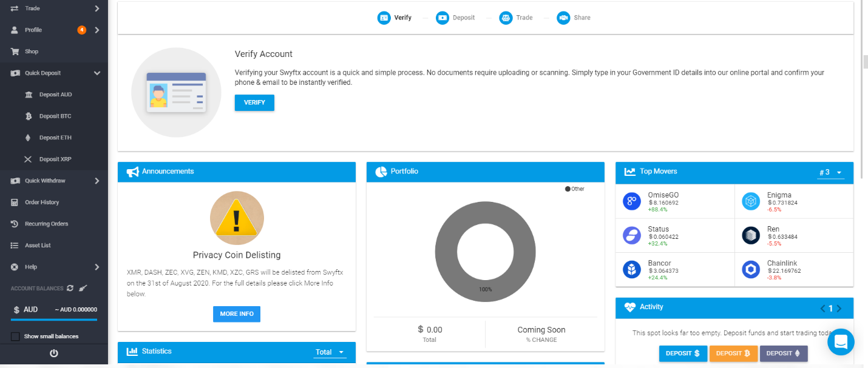This screenshot has width=868, height=368.
Task: Click the purple DEPOSIT Ethereum button
Action: (784, 353)
